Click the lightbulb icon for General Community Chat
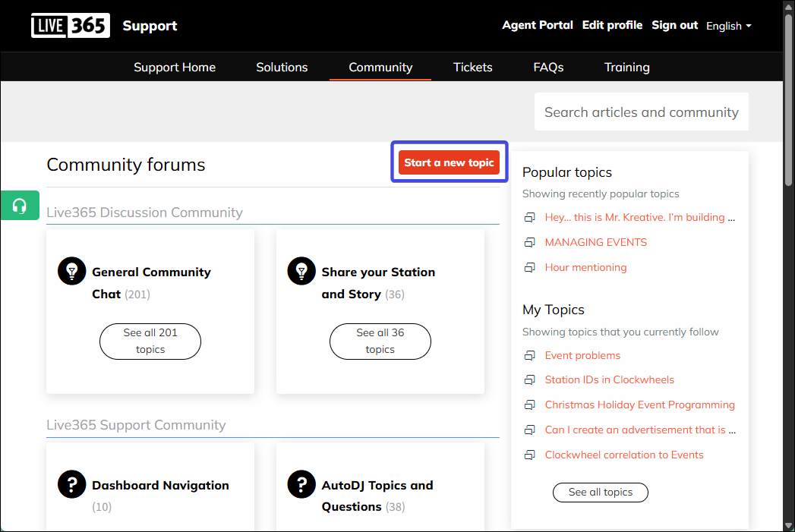 pos(72,271)
